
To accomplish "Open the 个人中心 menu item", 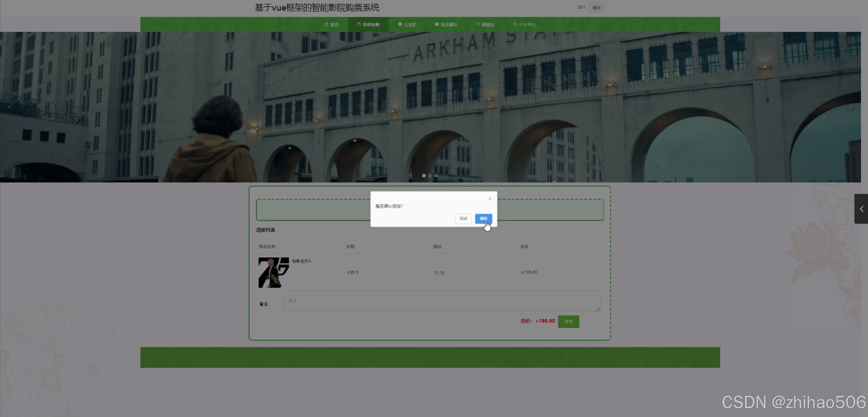I will 527,25.
